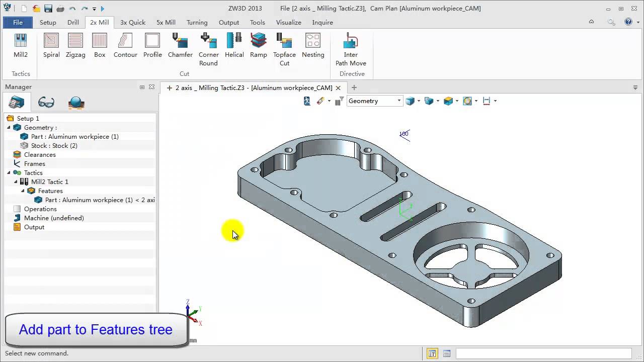
Task: Select the Inter Path Move directive
Action: tap(351, 49)
